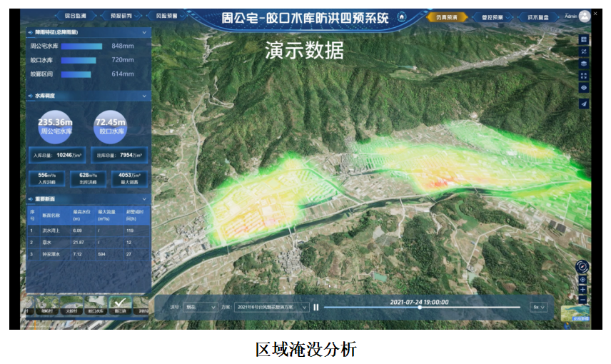
Task: Collapse the 水库调度 panel
Action: (x=146, y=95)
